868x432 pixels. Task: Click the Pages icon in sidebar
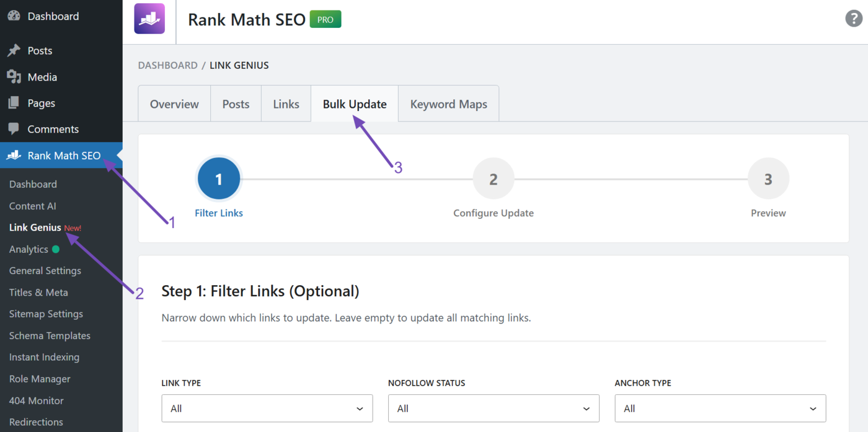click(14, 103)
